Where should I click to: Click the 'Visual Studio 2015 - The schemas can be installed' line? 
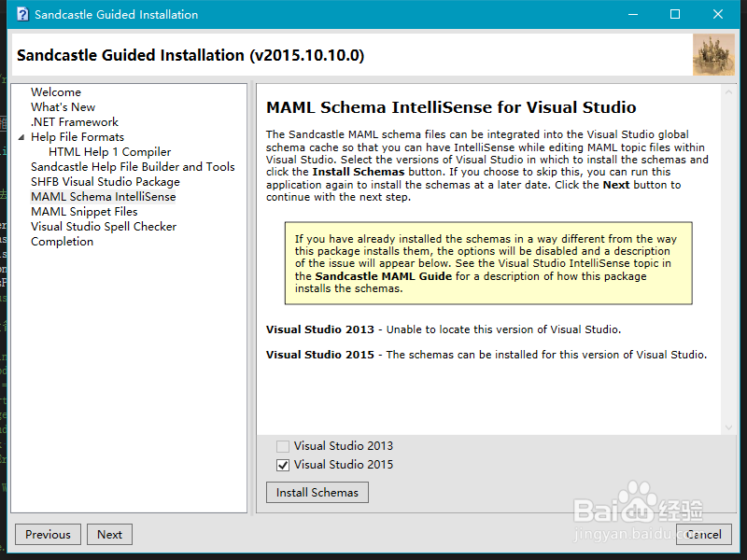pos(486,355)
